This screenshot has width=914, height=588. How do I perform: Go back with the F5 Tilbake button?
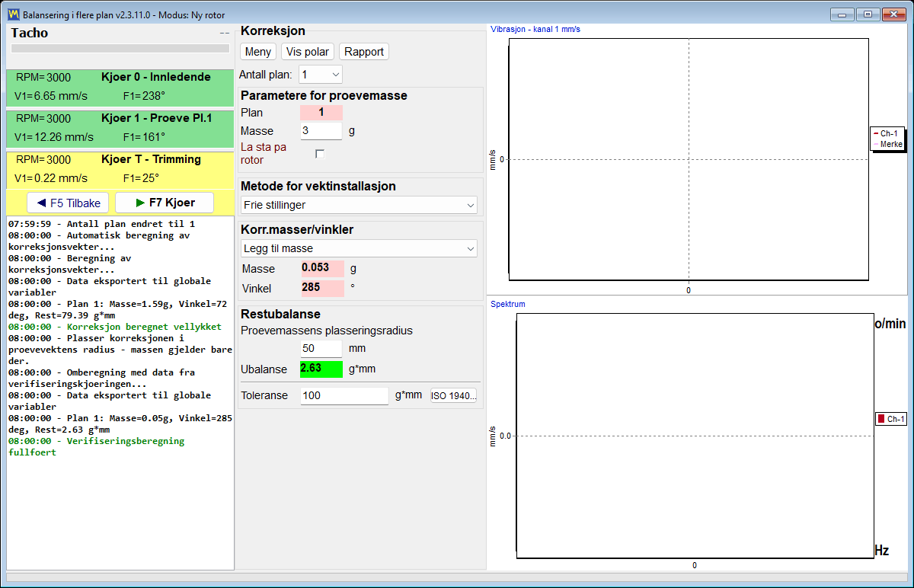tap(69, 203)
